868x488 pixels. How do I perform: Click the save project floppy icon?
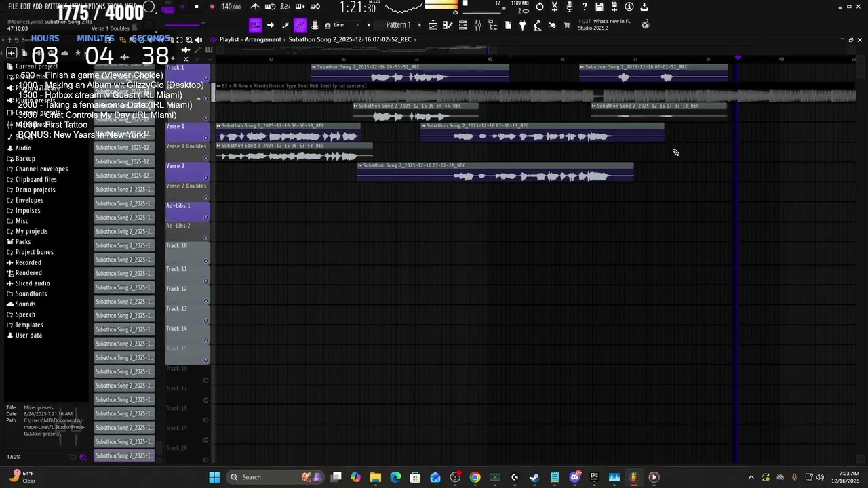coord(599,7)
